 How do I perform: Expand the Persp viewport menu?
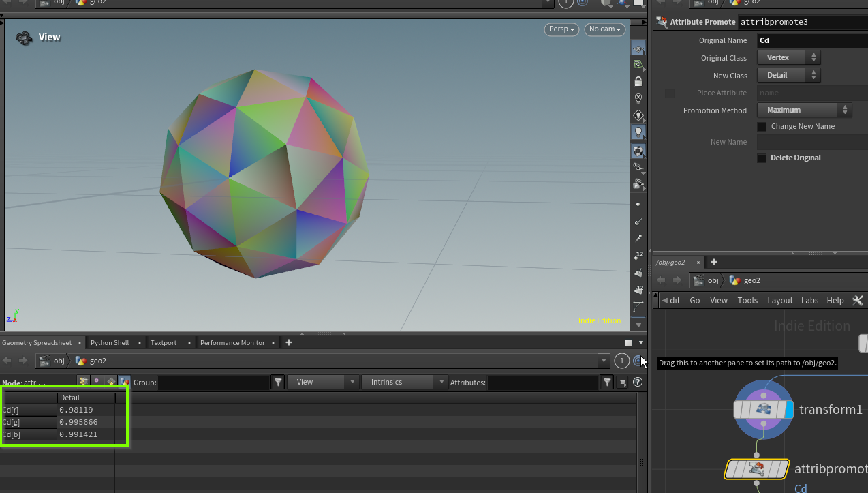coord(561,29)
